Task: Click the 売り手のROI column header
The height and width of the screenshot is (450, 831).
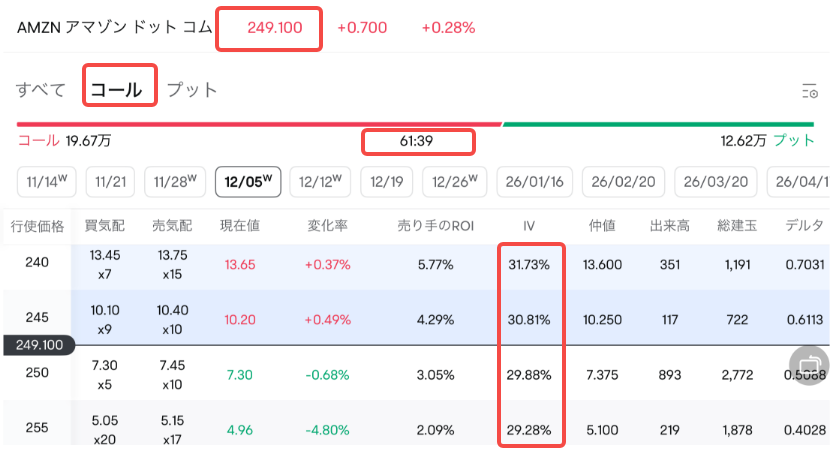Action: (x=436, y=226)
